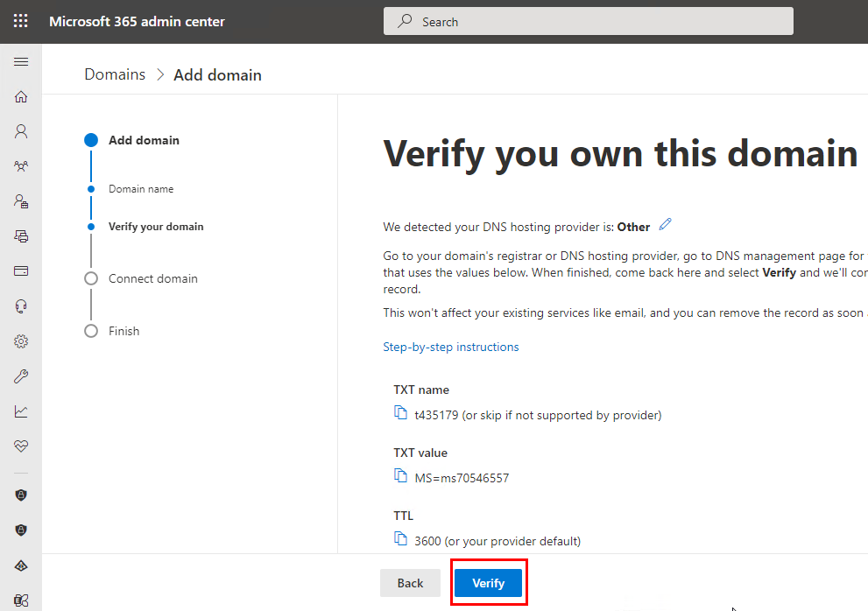This screenshot has height=611, width=868.
Task: Open Security shield icon in sidebar
Action: coord(21,495)
